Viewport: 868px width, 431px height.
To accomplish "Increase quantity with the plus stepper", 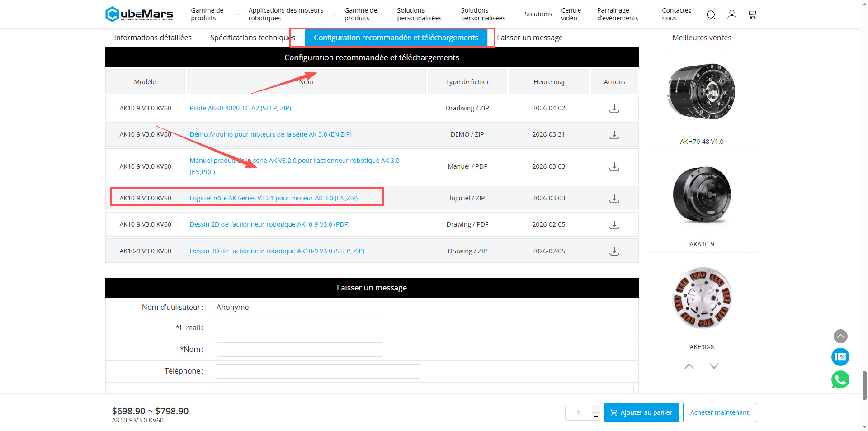I will (596, 409).
